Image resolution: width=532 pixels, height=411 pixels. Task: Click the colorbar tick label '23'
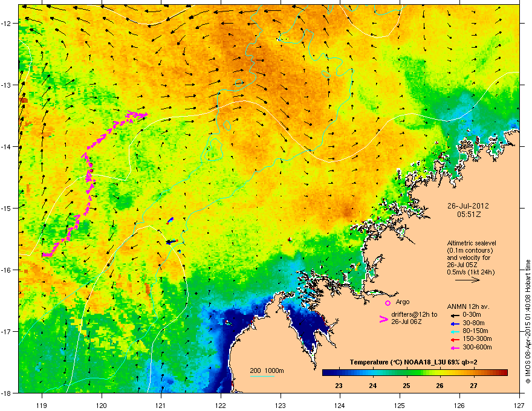point(339,386)
